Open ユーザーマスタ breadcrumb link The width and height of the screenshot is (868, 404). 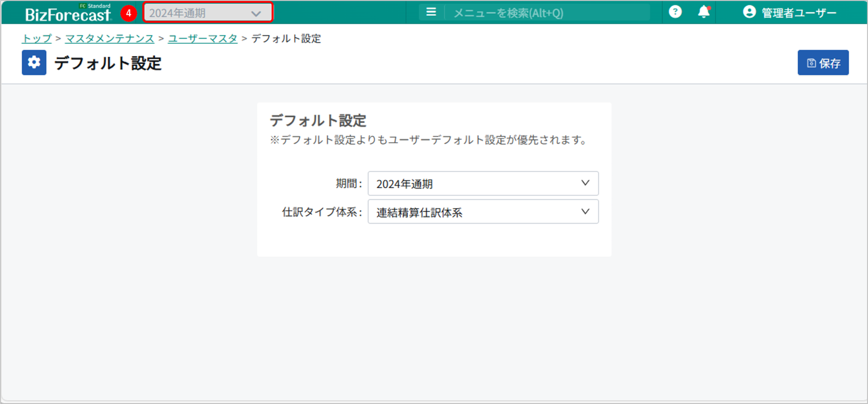coord(202,39)
